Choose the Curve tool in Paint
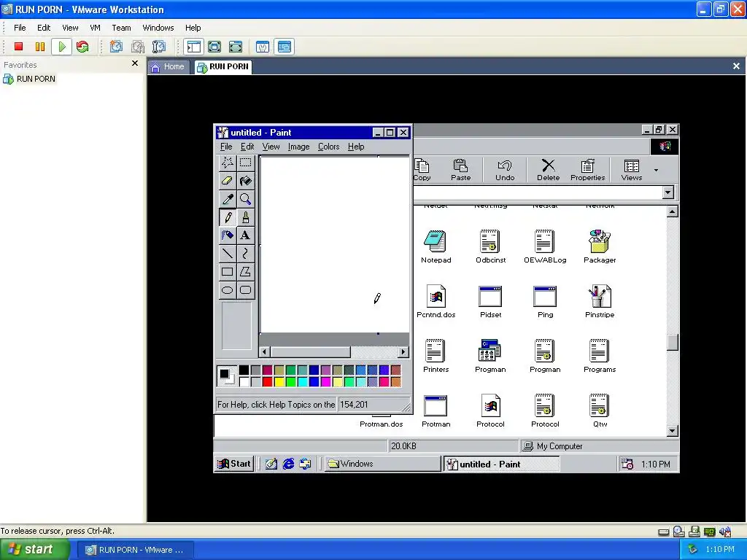 (x=245, y=253)
